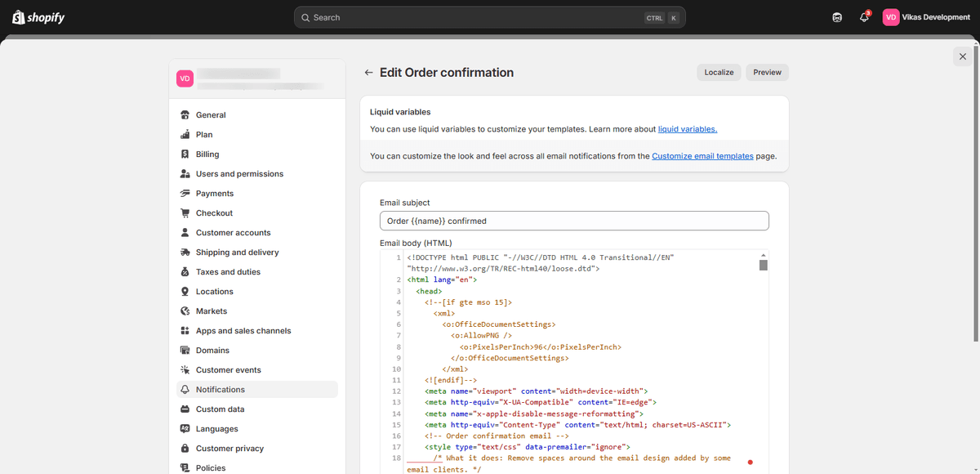Open Locations pin icon

click(x=185, y=292)
